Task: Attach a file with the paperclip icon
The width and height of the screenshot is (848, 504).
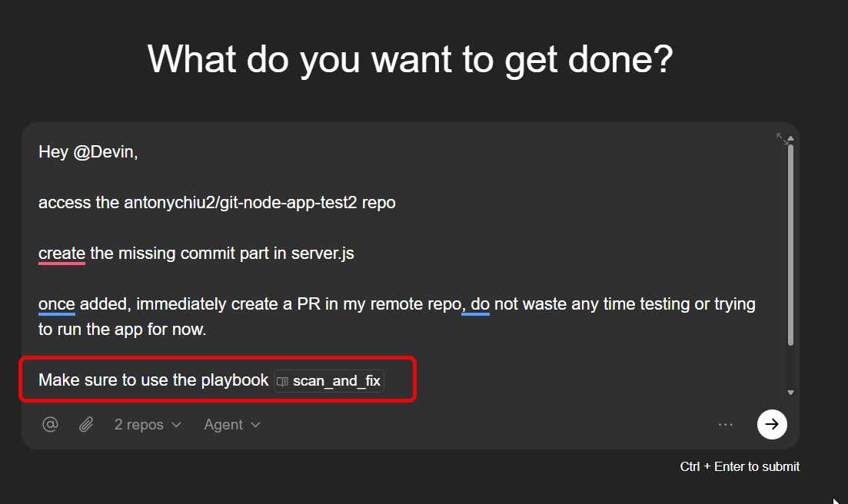Action: (86, 424)
